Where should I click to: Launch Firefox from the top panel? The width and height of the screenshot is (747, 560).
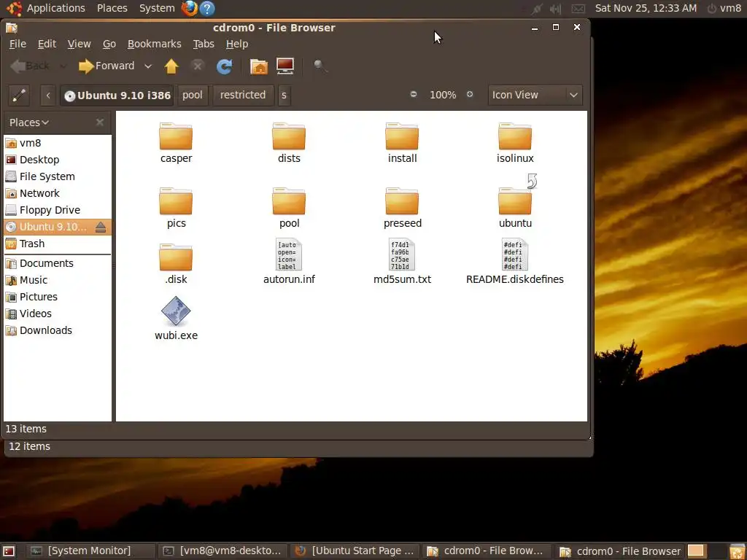(x=189, y=8)
